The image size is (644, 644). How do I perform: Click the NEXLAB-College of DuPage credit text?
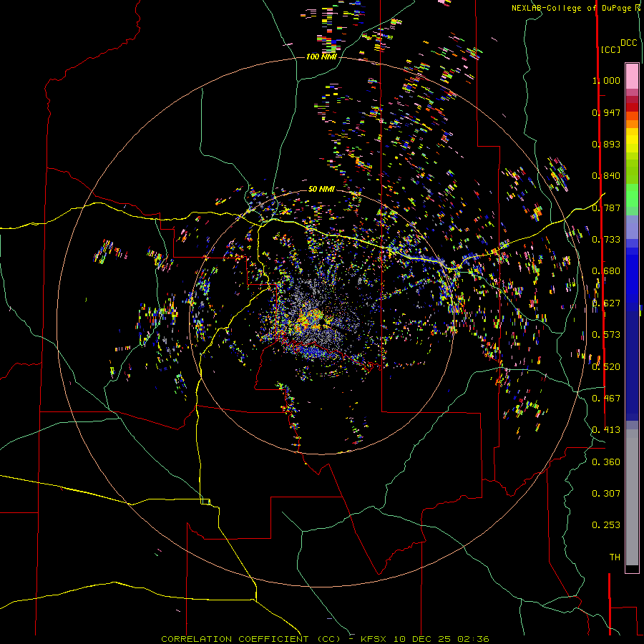click(x=571, y=8)
